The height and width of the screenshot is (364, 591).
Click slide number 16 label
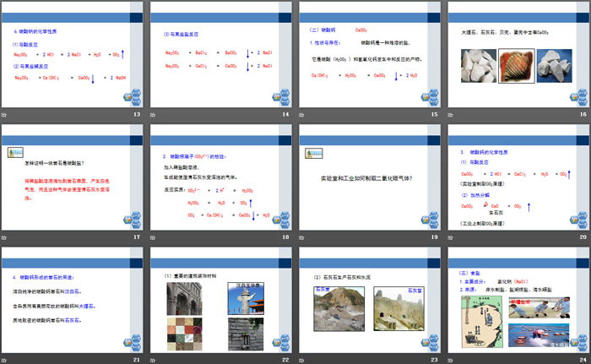[x=583, y=114]
